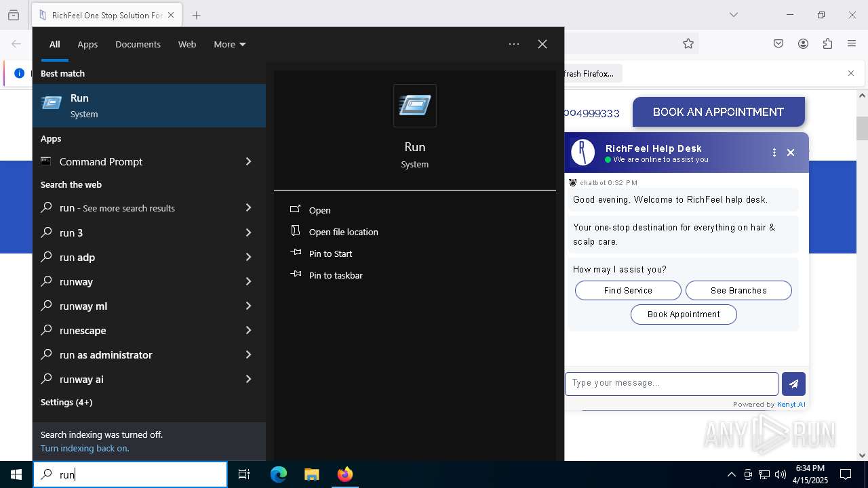The height and width of the screenshot is (488, 868).
Task: Expand the 'runescape' suggestion arrow
Action: tap(248, 330)
